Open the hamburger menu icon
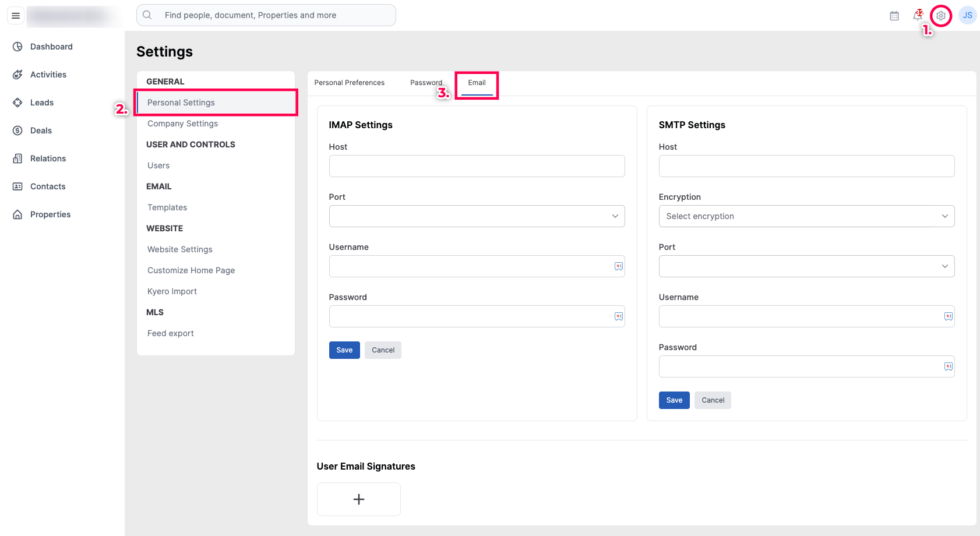 (x=16, y=16)
